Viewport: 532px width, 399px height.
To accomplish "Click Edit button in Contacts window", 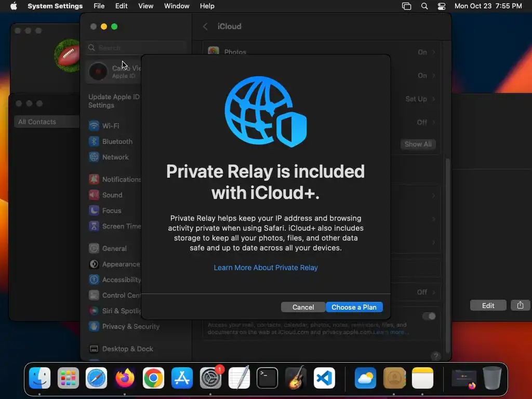I will (x=488, y=305).
